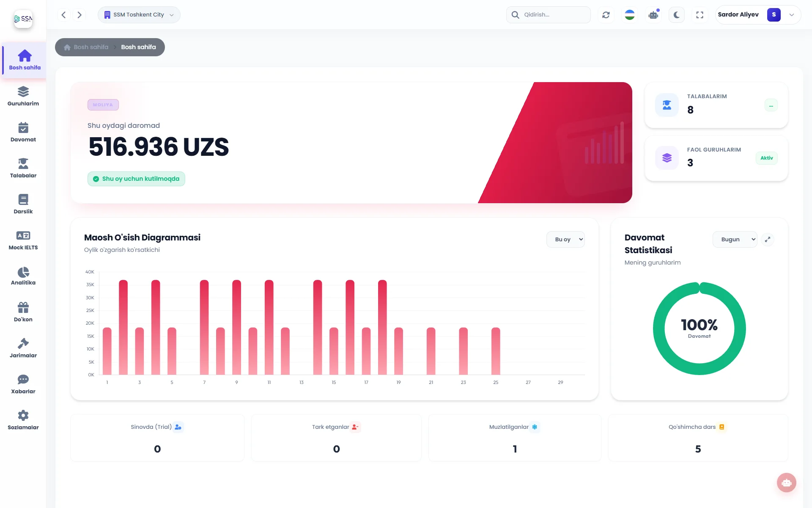Open Jarimalar gavel section

tap(23, 348)
